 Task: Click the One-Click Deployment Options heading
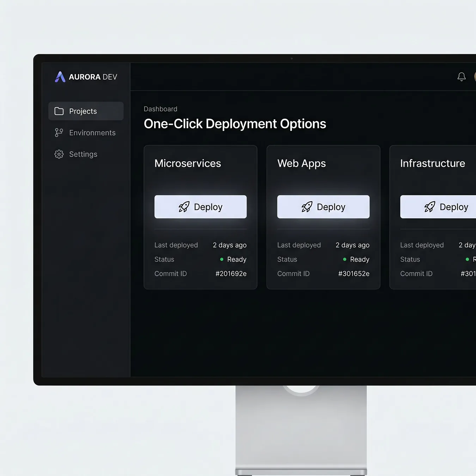pyautogui.click(x=235, y=124)
